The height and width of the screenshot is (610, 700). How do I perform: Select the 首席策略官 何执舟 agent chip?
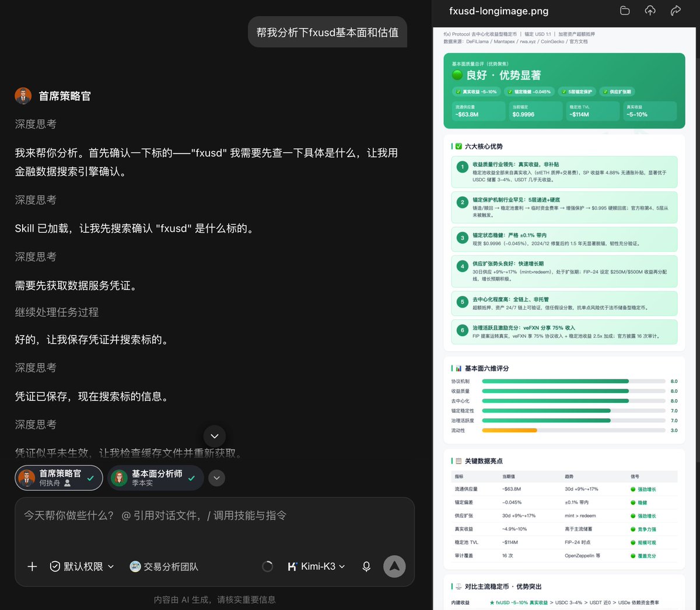(x=59, y=477)
